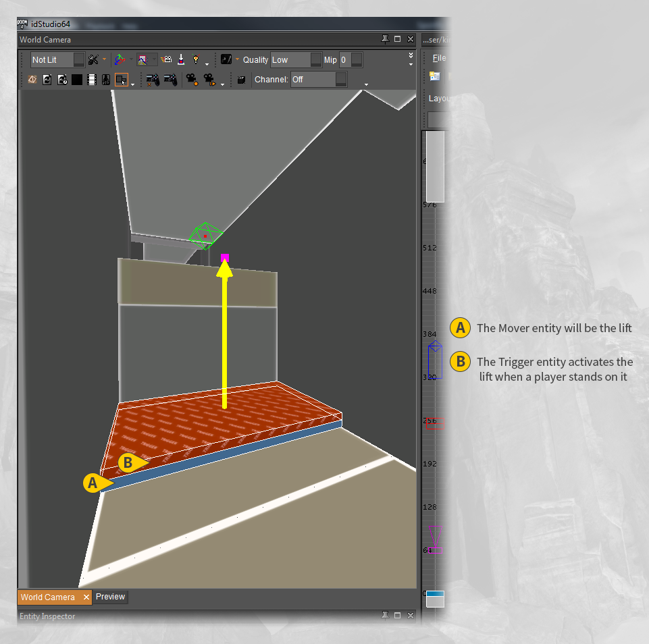649x644 pixels.
Task: Click the magenta target point atop yellow arrow
Action: [225, 258]
